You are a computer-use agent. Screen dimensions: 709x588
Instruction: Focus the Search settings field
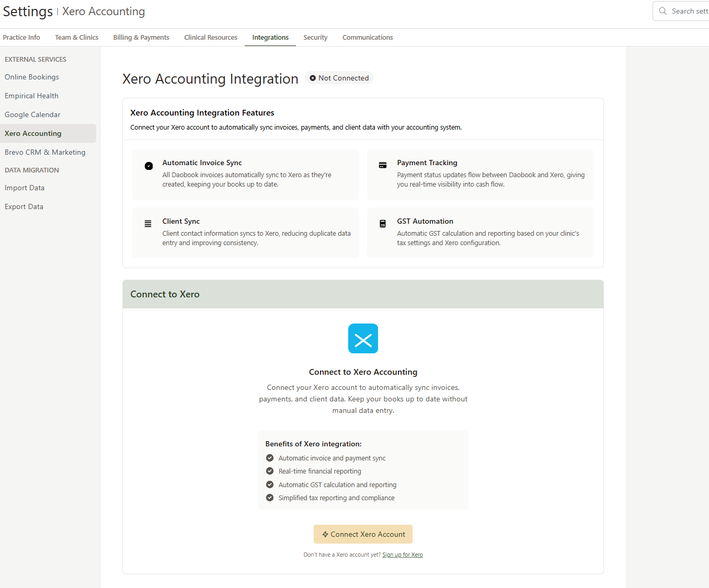pos(681,11)
